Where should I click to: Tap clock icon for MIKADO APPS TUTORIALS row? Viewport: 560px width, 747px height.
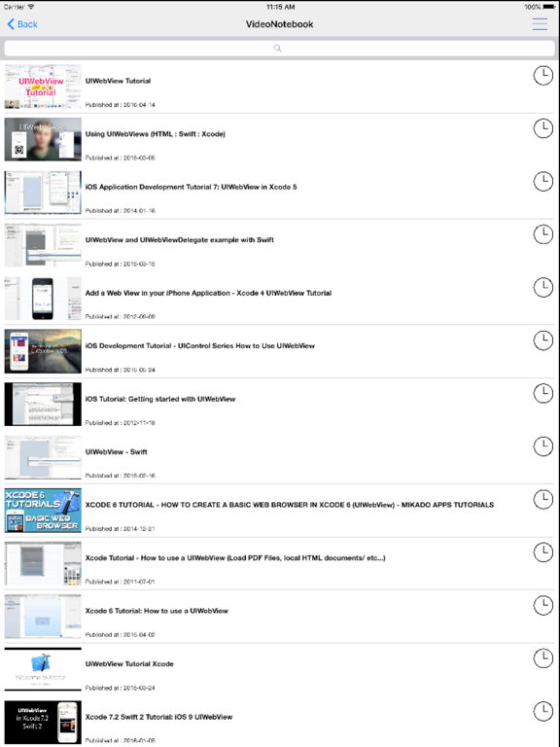coord(542,499)
